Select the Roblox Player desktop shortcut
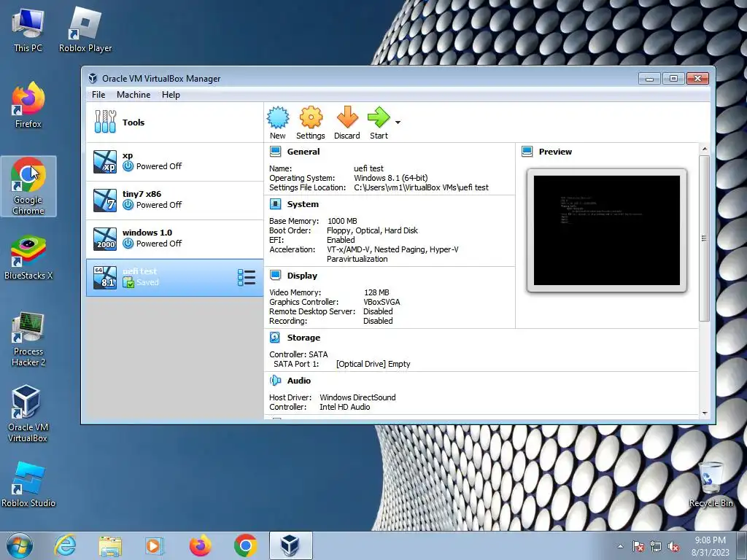Image resolution: width=747 pixels, height=560 pixels. click(85, 29)
